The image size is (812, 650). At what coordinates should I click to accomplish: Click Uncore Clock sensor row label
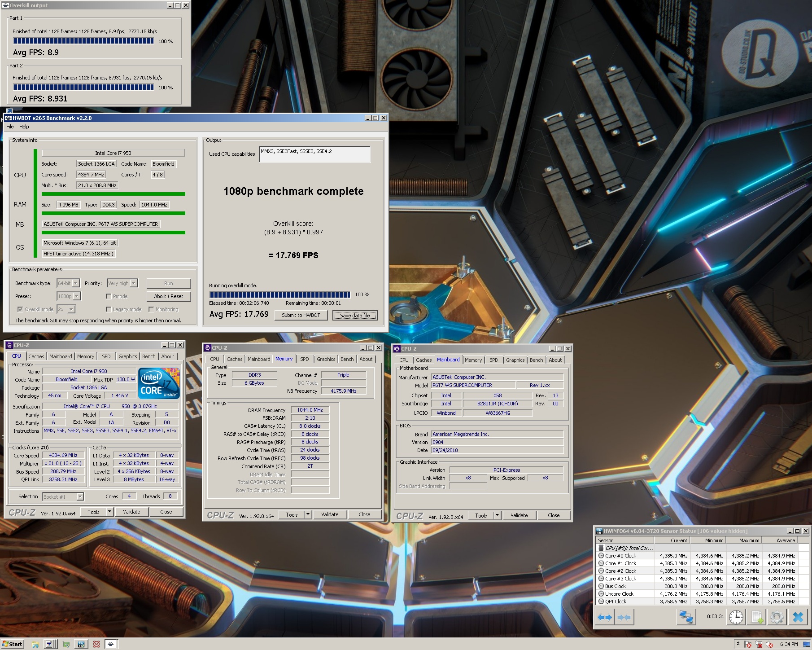pos(619,594)
